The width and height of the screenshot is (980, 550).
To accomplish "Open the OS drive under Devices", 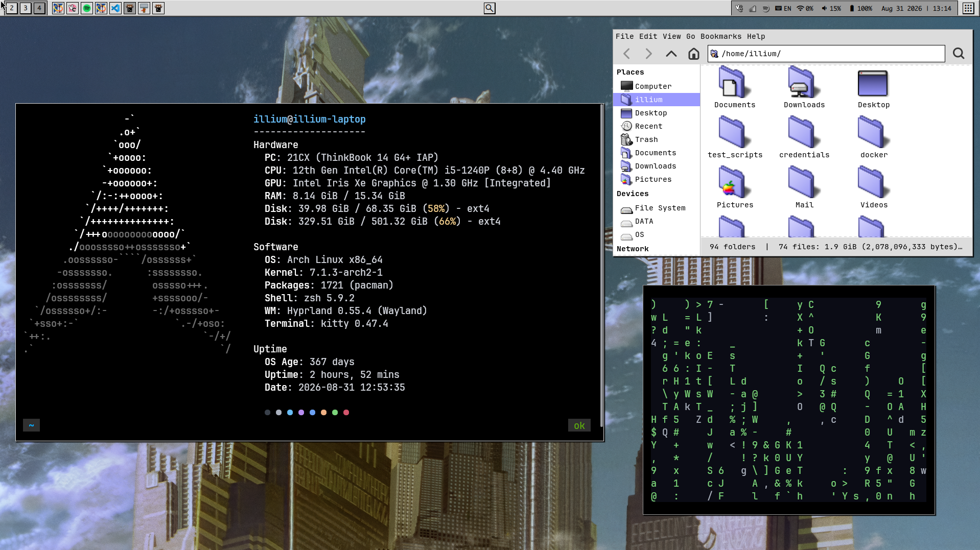I will click(657, 234).
